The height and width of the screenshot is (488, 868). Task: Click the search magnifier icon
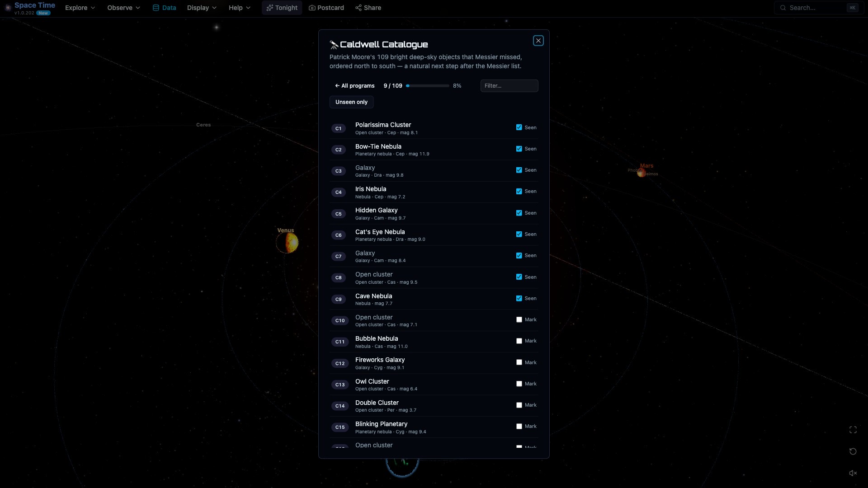[x=783, y=8]
